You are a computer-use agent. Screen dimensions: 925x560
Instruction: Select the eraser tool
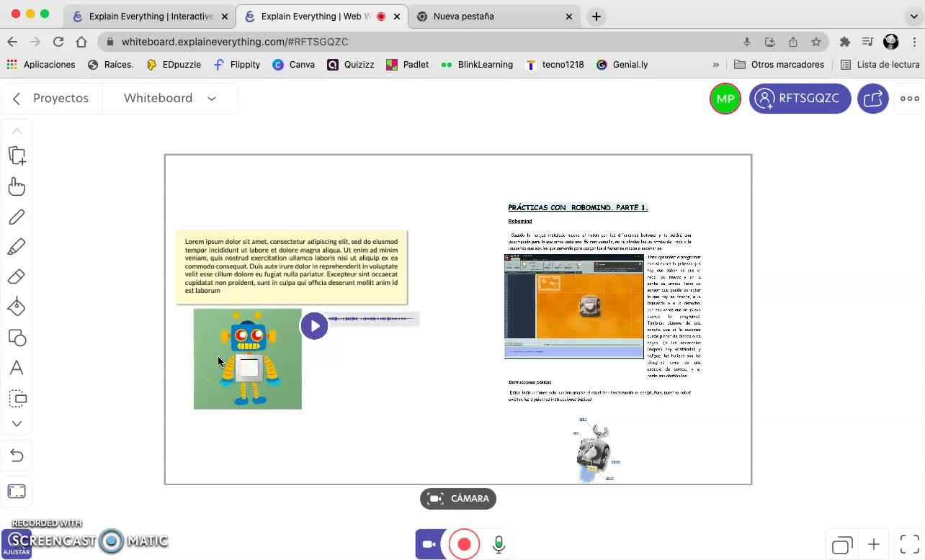point(17,277)
